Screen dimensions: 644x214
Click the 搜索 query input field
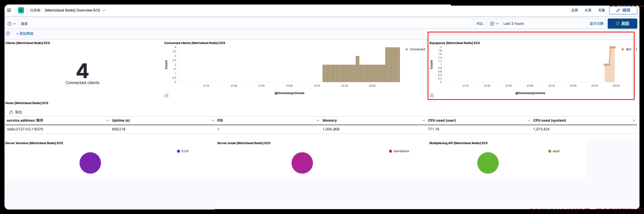coord(246,24)
